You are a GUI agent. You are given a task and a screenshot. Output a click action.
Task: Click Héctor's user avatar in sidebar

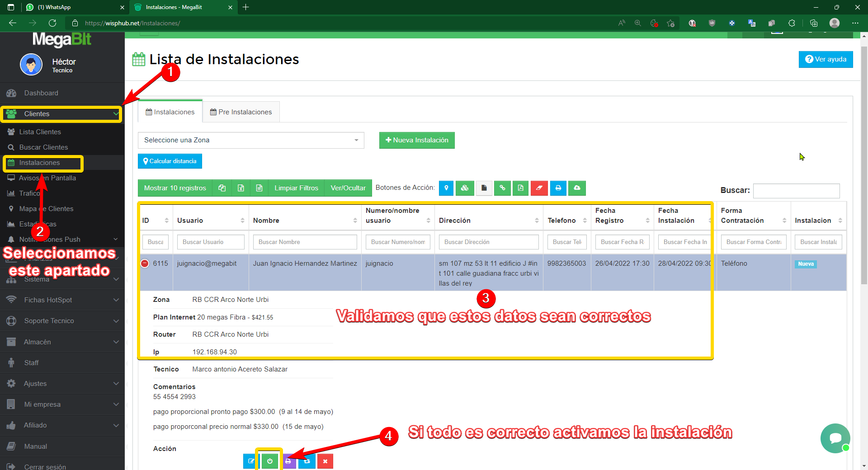(31, 65)
